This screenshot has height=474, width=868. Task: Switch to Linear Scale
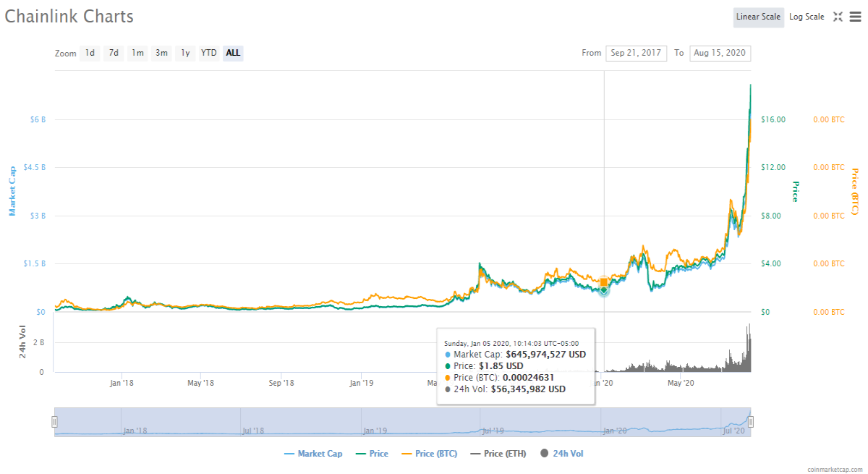pyautogui.click(x=758, y=17)
